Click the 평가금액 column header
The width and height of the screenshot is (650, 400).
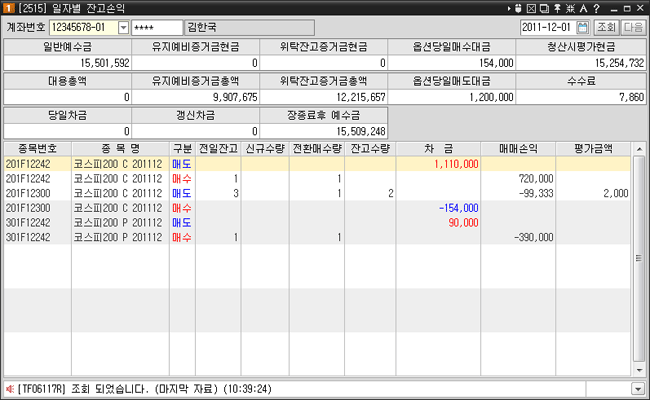(x=593, y=149)
